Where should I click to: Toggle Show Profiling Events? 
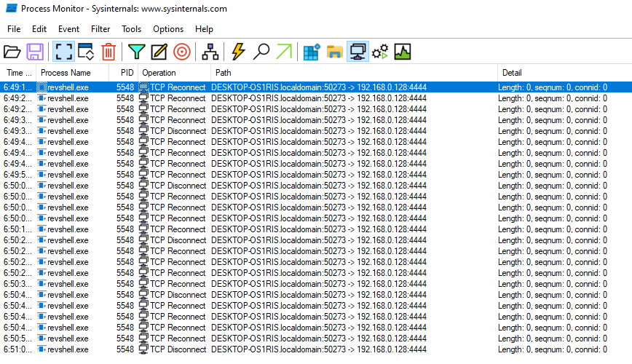(403, 52)
